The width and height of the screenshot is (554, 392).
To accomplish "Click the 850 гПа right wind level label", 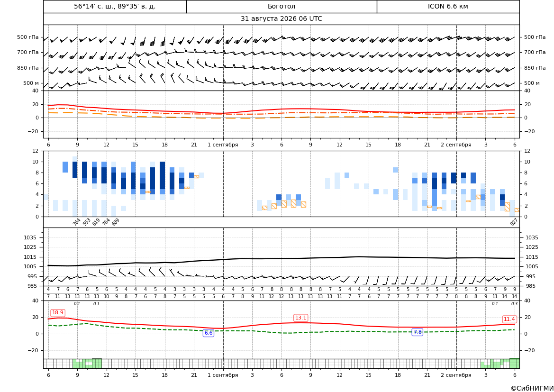I will pyautogui.click(x=535, y=68).
